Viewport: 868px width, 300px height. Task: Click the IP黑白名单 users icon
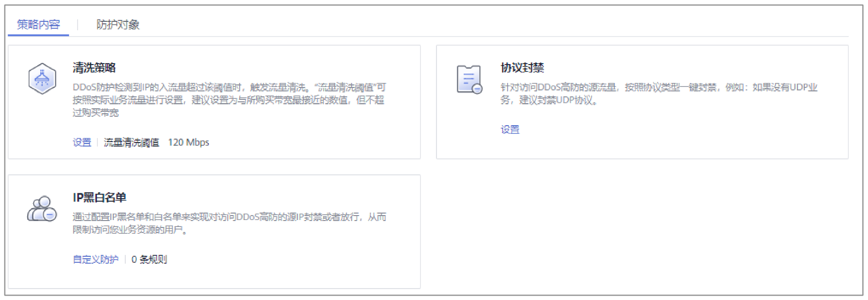[x=42, y=209]
